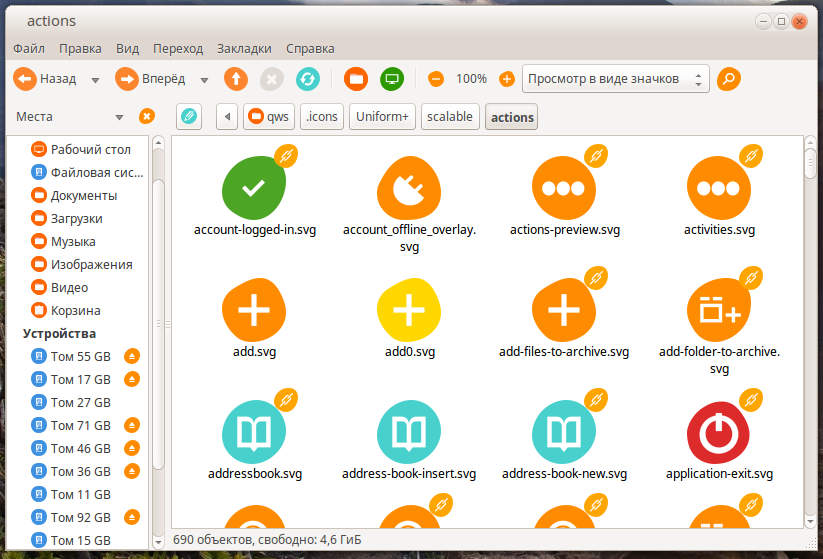
Task: Click file view scrollbar down arrow
Action: click(x=810, y=522)
